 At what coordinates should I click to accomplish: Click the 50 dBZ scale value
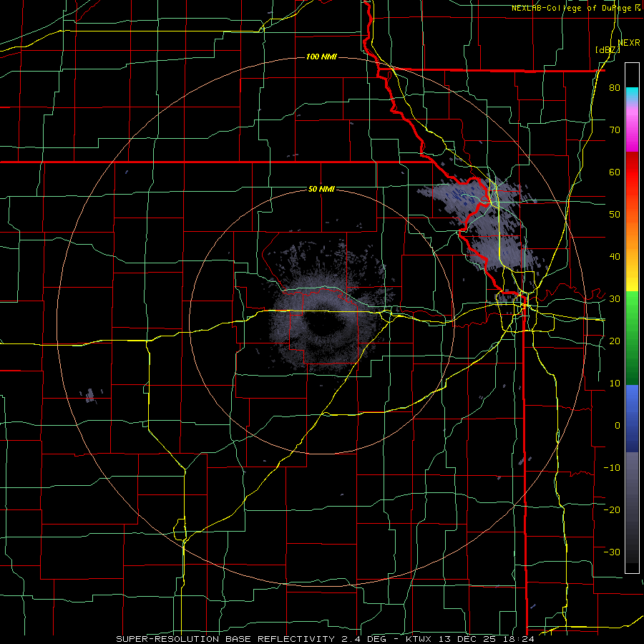(615, 215)
